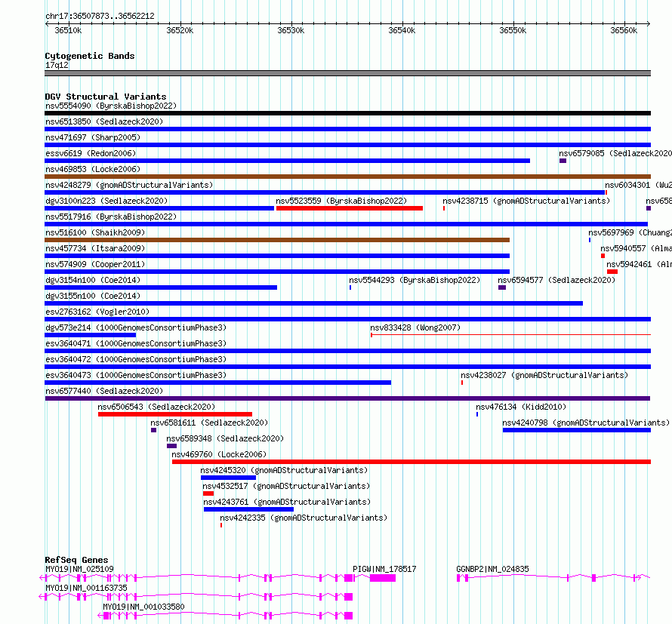672x624 pixels.
Task: Open gene MYO19|NM_025109 label
Action: coord(80,569)
